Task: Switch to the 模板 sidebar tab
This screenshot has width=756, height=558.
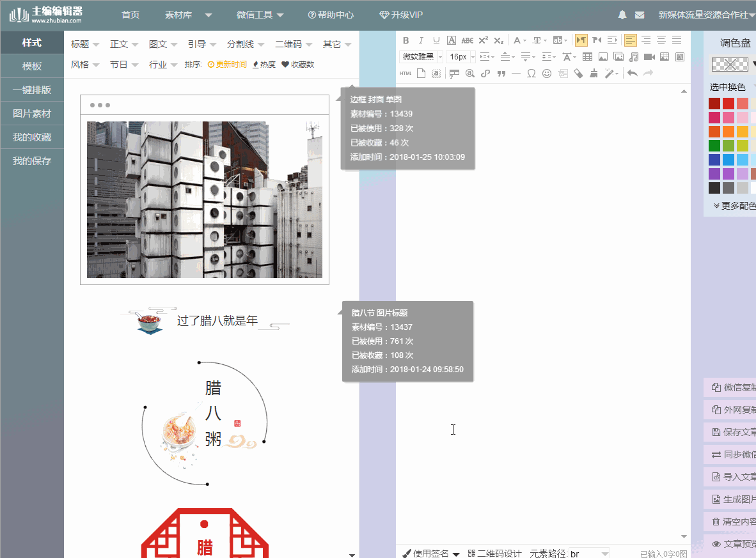Action: coord(32,66)
